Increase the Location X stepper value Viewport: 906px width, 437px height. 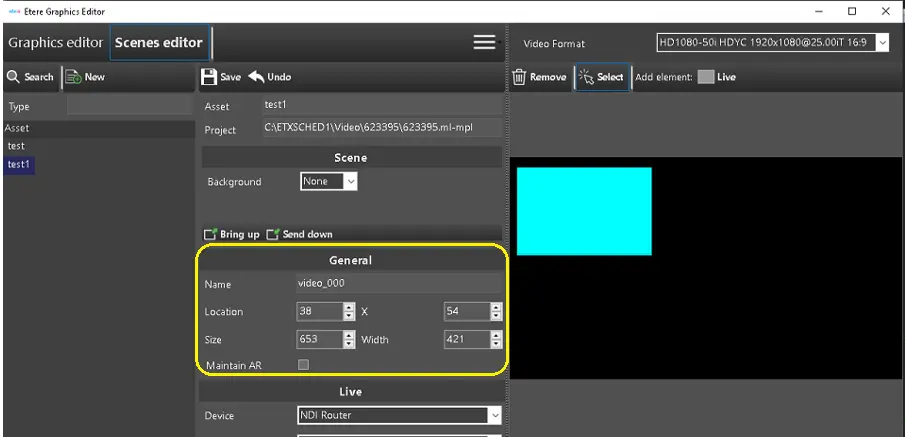[349, 307]
